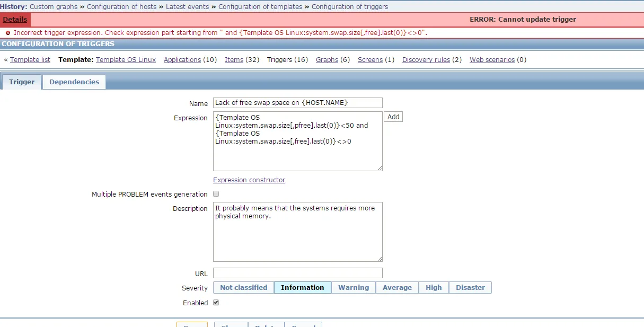Click the ERROR: Cannot update trigger text
Viewport: 644px width, 327px height.
[x=523, y=20]
